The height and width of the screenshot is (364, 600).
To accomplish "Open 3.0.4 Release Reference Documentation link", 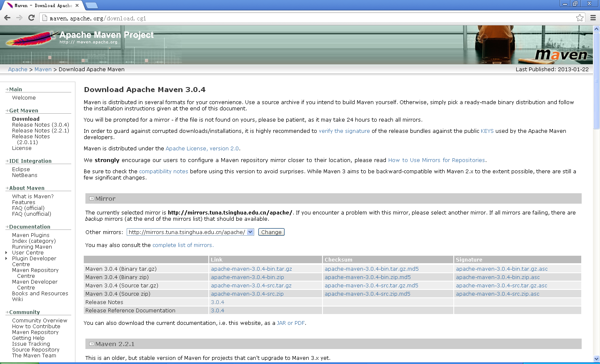I will click(217, 311).
